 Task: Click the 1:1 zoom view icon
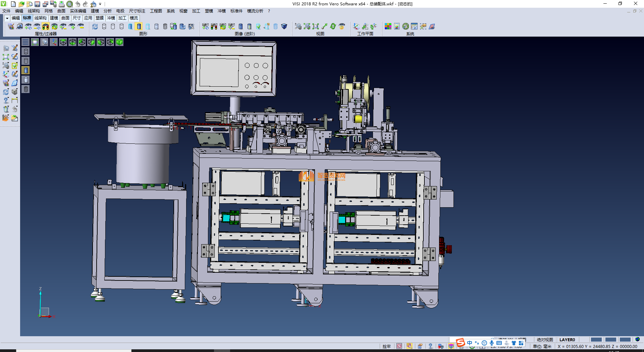click(x=316, y=27)
